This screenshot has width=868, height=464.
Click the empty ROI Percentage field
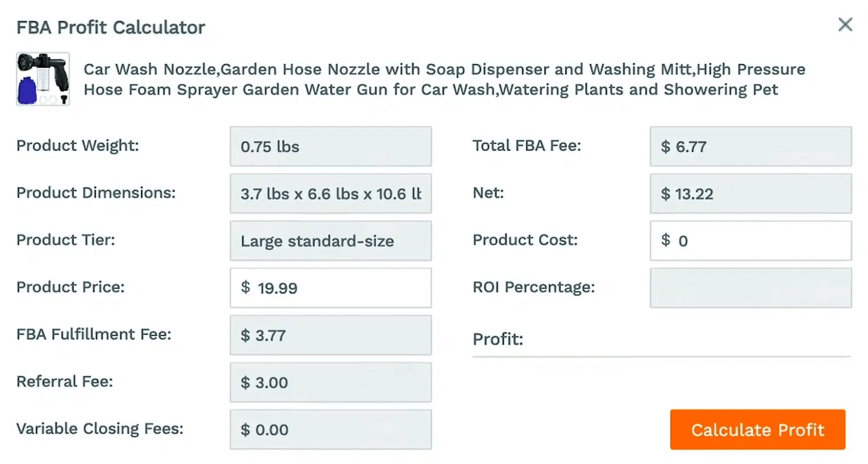(x=750, y=288)
